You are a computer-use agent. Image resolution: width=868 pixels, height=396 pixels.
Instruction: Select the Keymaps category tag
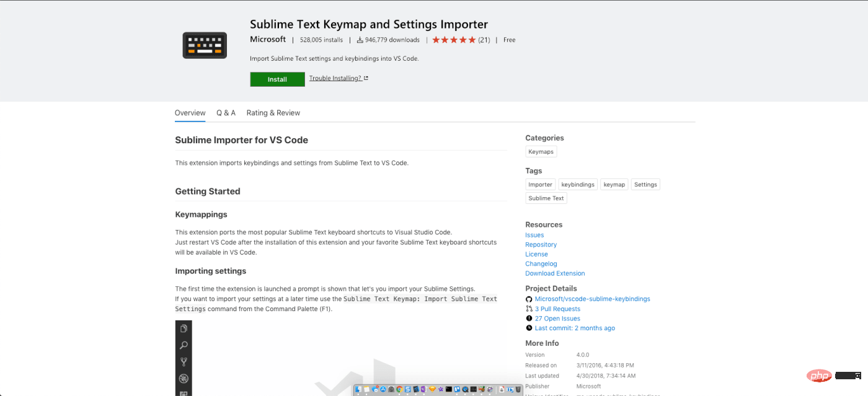541,151
